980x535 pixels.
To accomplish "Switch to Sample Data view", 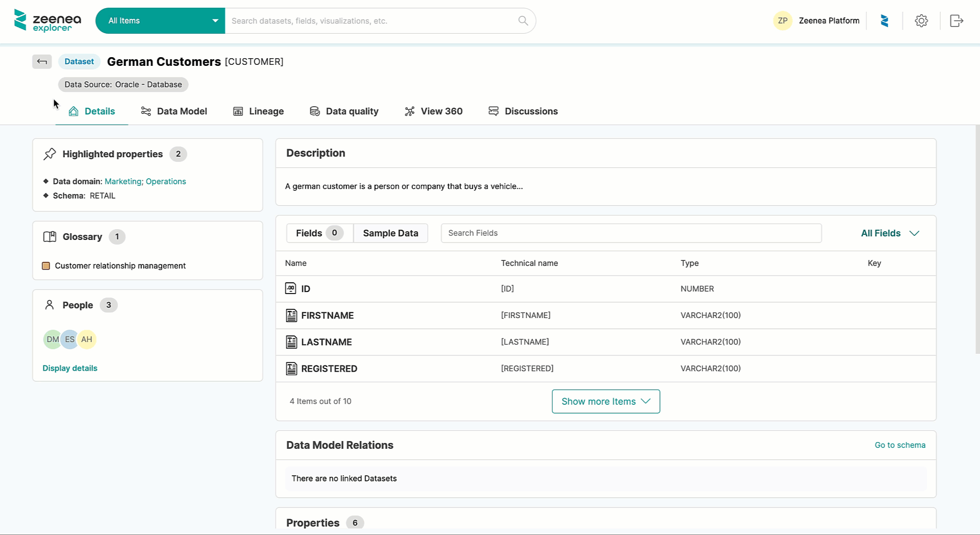I will click(390, 233).
